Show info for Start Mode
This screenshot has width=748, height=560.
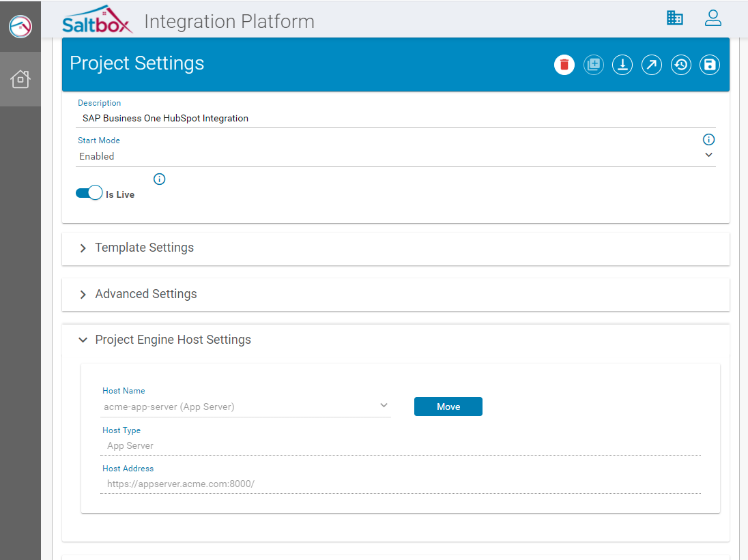coord(708,140)
